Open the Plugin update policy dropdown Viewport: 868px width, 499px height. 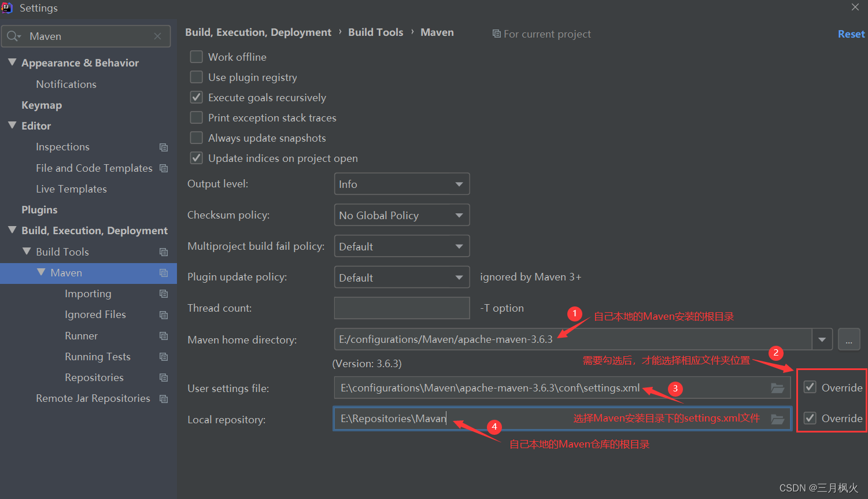[402, 278]
